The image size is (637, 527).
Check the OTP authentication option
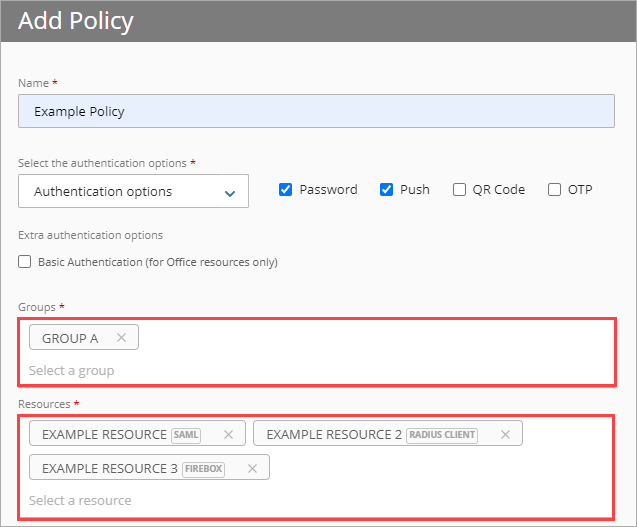(x=554, y=190)
